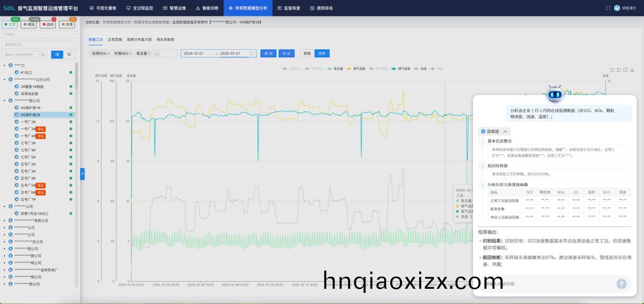
Task: Switch to the 密度分布直方图 tab
Action: tap(139, 39)
